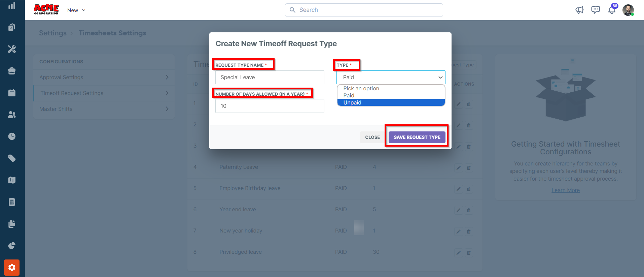Open the pie chart reports icon
Viewport: 644px width, 277px height.
[12, 246]
